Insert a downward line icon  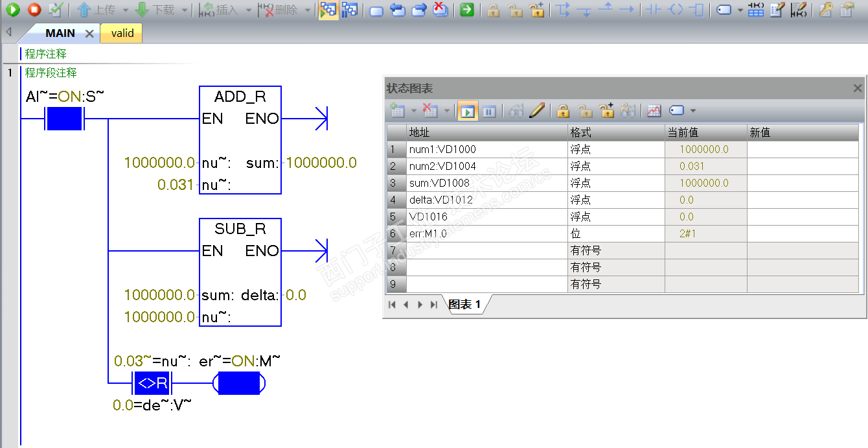pos(584,10)
